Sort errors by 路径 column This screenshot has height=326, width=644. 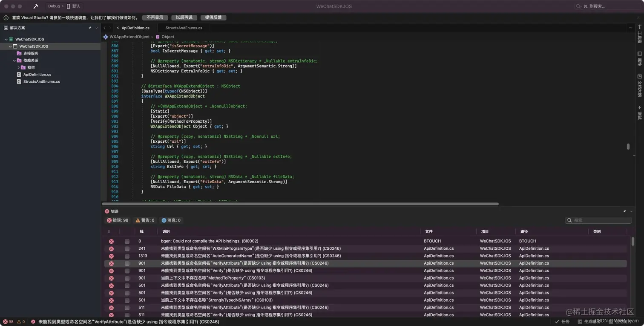click(x=524, y=231)
